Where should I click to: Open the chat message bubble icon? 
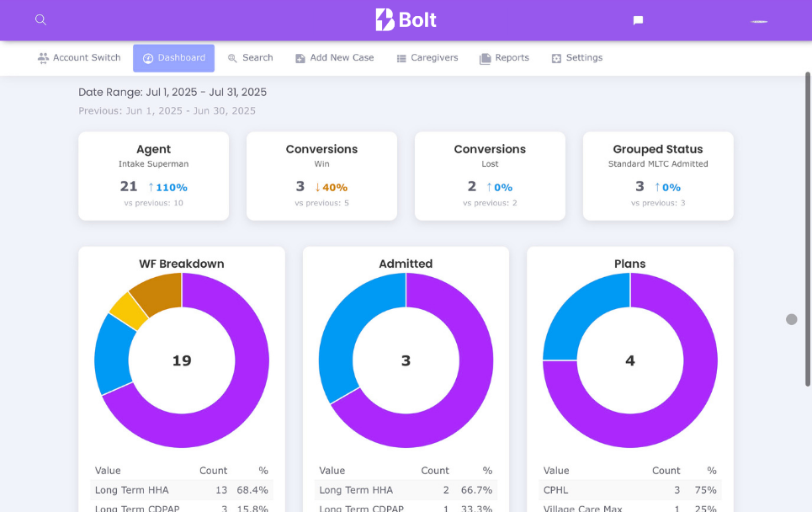click(637, 18)
